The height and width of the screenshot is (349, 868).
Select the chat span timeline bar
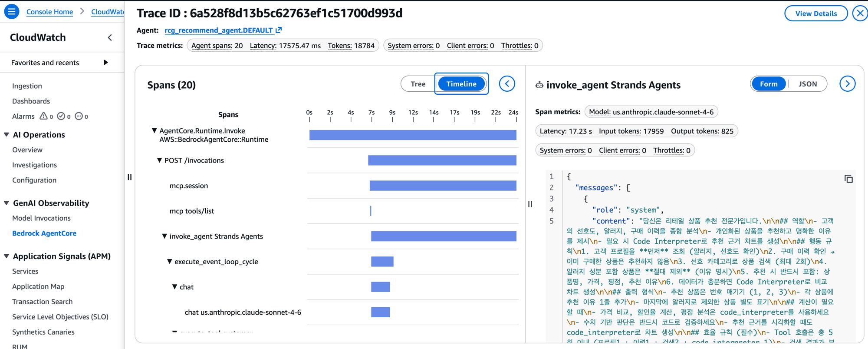381,287
